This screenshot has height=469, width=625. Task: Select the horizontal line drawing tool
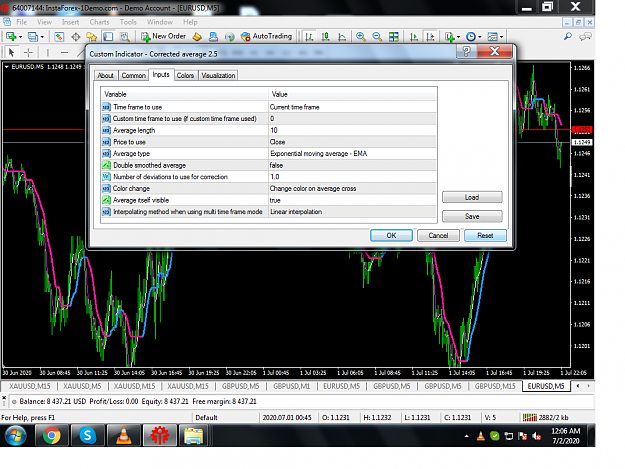coord(65,52)
